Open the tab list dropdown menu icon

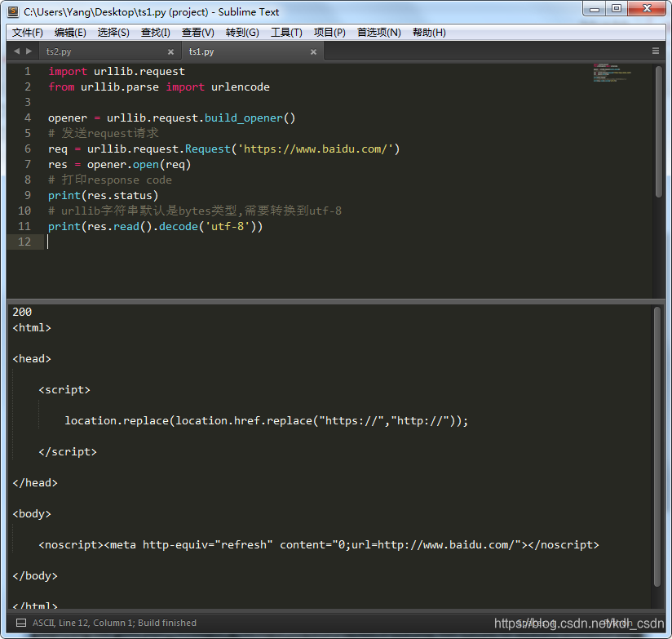pos(656,51)
